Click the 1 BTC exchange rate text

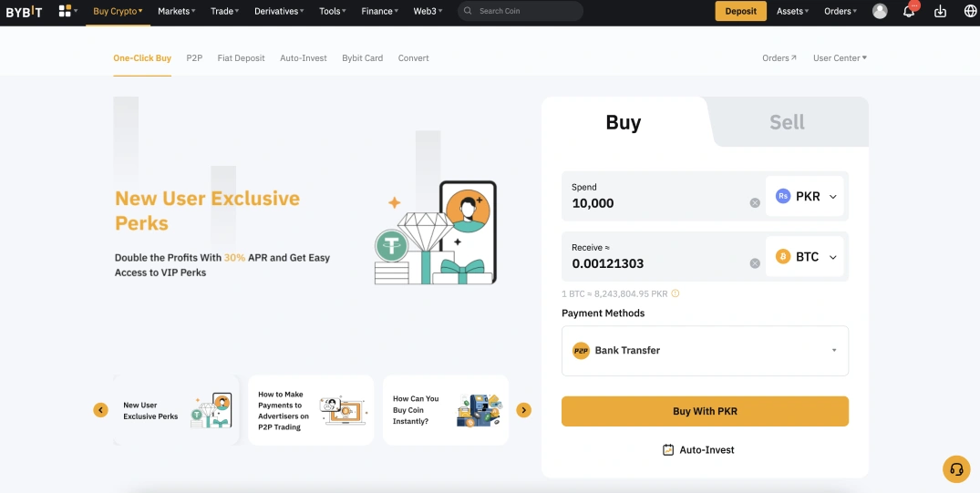615,293
